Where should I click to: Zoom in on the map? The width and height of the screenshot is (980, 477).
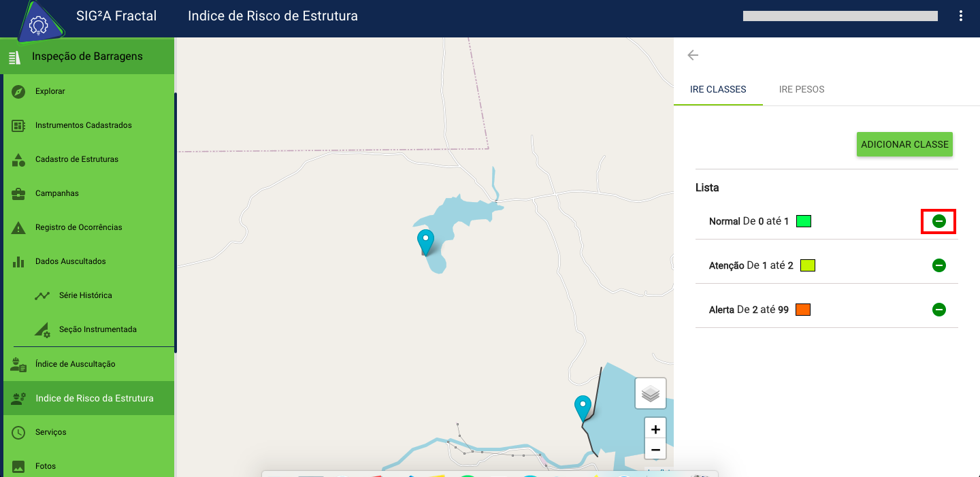pos(655,429)
